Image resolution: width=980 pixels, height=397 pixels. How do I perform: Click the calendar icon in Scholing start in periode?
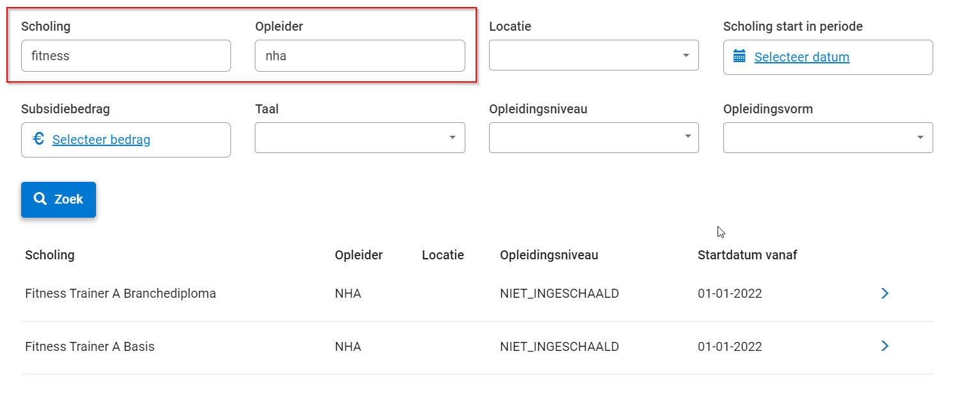point(739,56)
